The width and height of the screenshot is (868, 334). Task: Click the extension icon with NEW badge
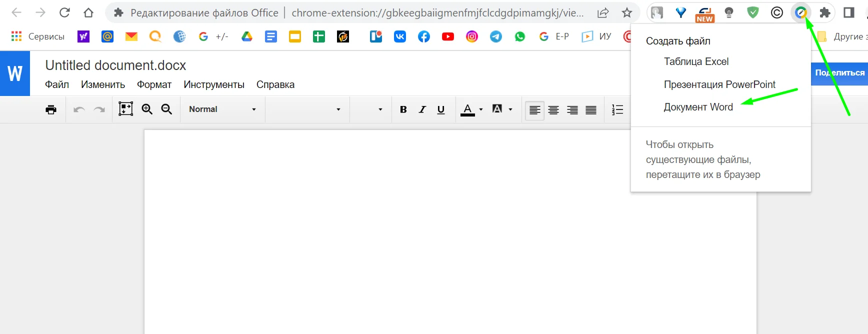click(705, 14)
